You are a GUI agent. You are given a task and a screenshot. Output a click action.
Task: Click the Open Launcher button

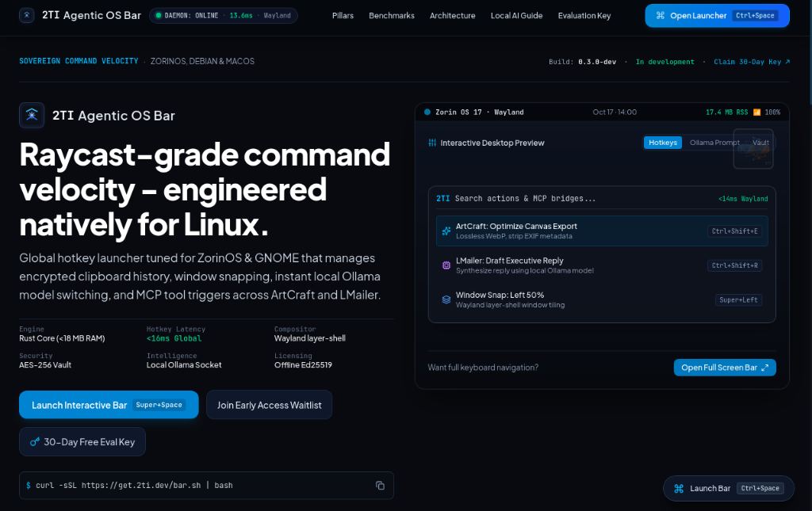point(717,16)
